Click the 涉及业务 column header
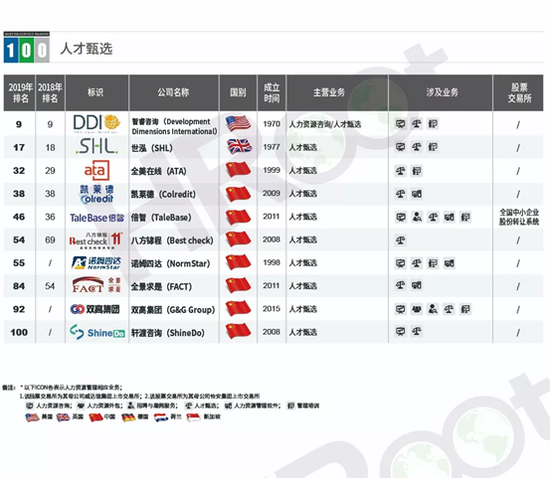The image size is (550, 478). (441, 93)
